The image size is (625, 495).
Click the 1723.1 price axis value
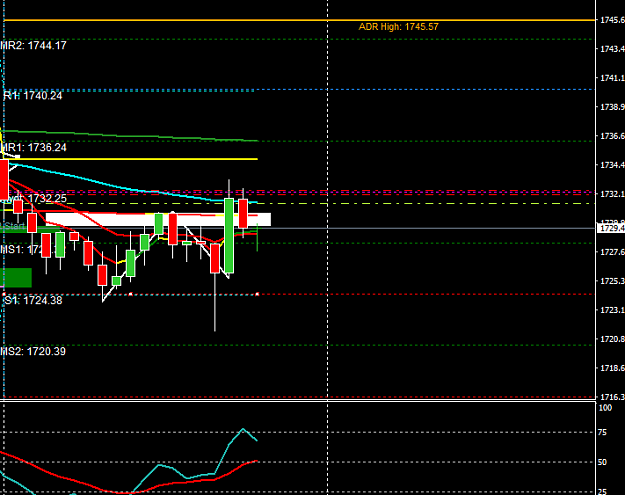(612, 310)
